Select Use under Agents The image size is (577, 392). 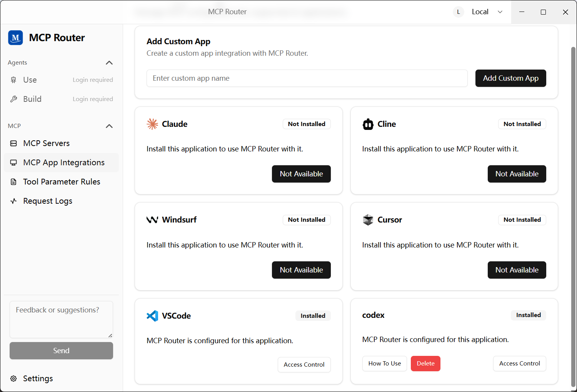pos(62,80)
